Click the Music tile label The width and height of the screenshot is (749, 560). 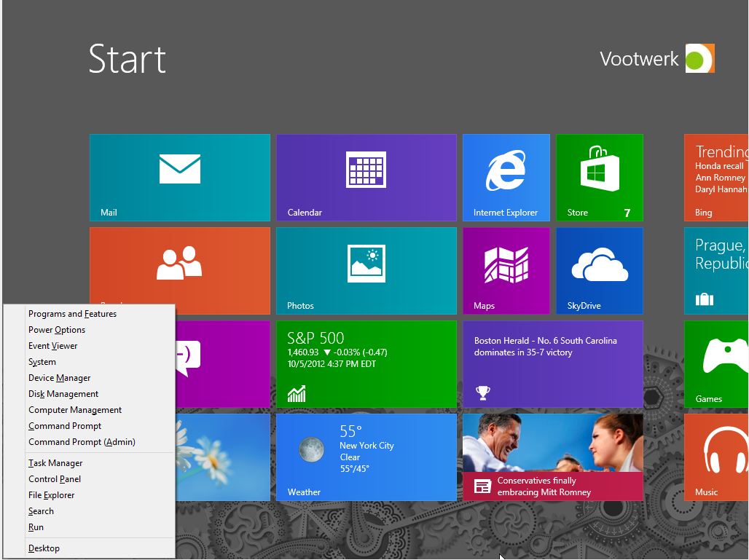point(706,492)
